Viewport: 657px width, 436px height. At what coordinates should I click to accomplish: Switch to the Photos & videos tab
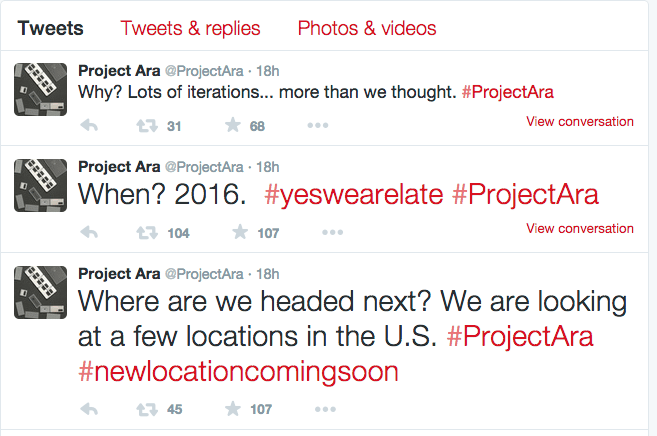click(x=367, y=28)
